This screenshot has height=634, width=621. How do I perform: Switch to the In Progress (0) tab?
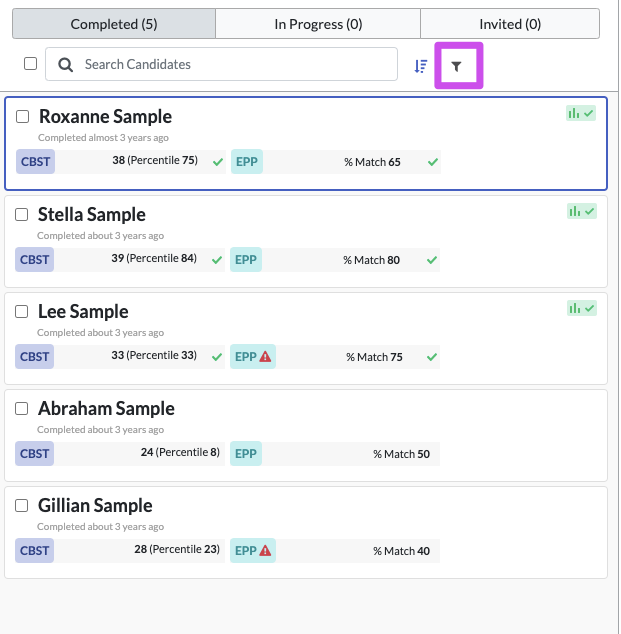coord(318,24)
